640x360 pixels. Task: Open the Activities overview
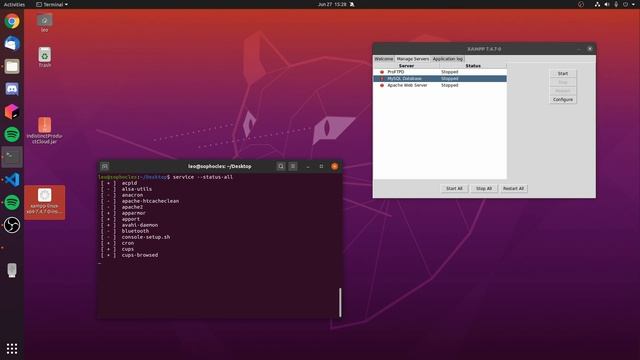tap(14, 4)
